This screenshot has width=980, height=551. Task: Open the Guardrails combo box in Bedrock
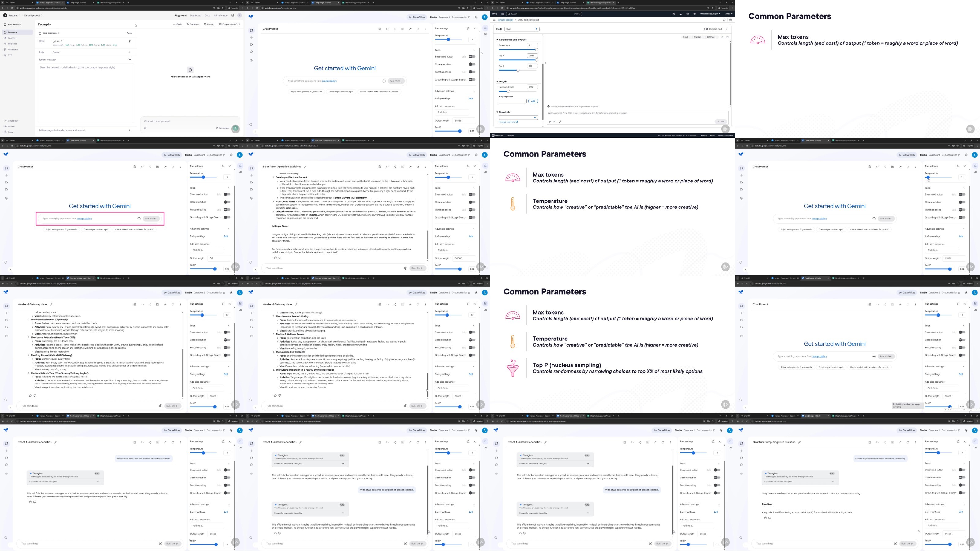pos(518,118)
